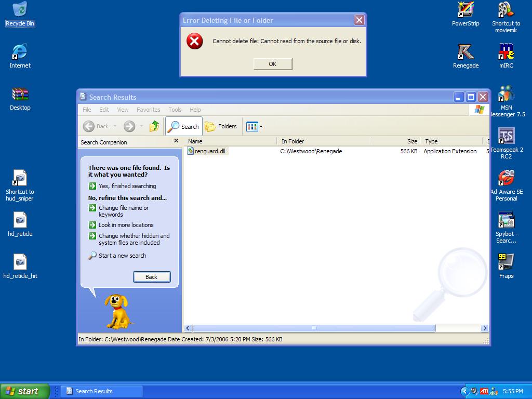Click 'Start a new search' link
Image resolution: width=532 pixels, height=399 pixels.
click(x=122, y=256)
